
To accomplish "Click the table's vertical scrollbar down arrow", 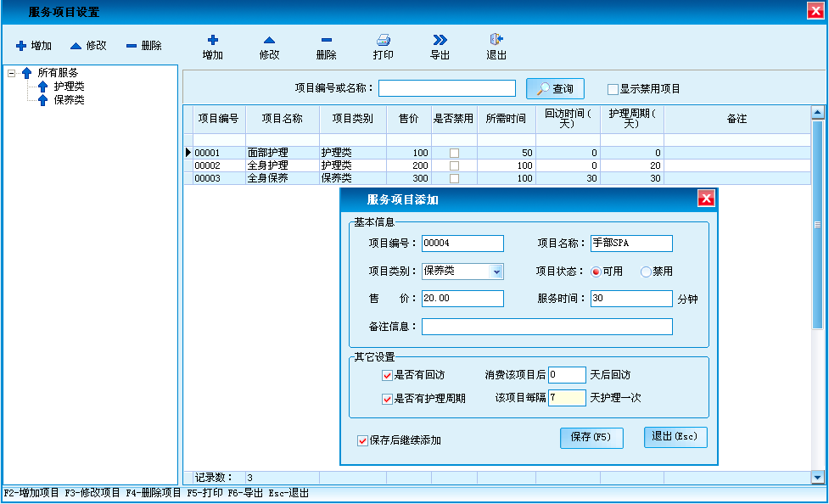I will 818,478.
